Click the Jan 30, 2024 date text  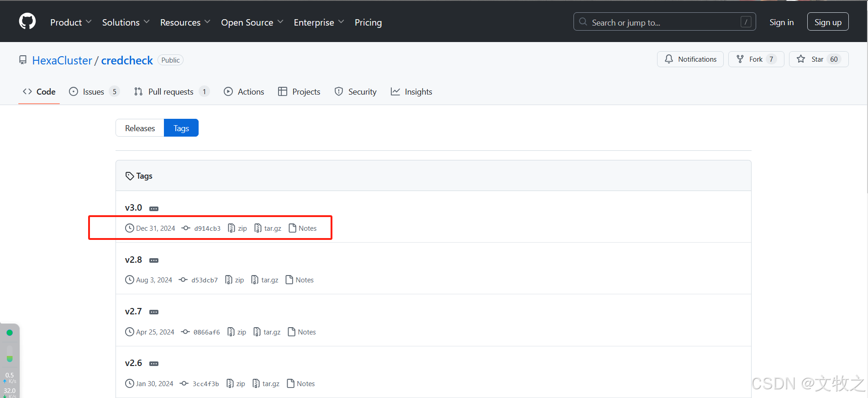tap(155, 384)
